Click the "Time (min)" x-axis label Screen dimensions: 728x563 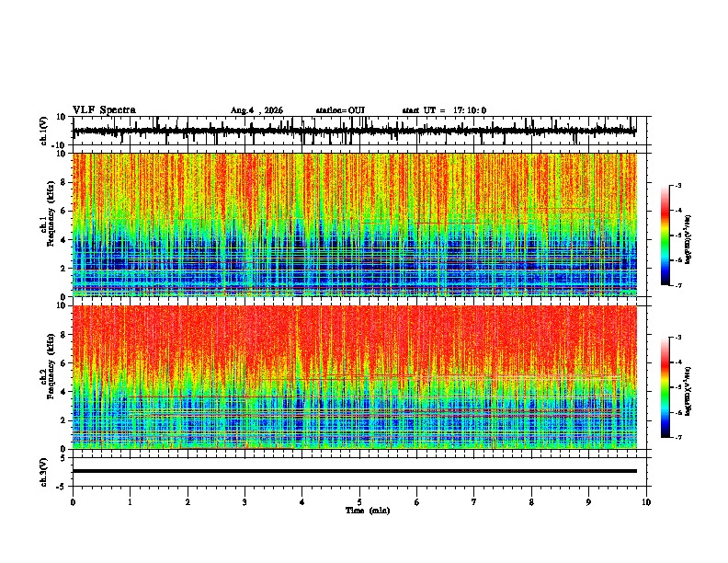(x=368, y=511)
